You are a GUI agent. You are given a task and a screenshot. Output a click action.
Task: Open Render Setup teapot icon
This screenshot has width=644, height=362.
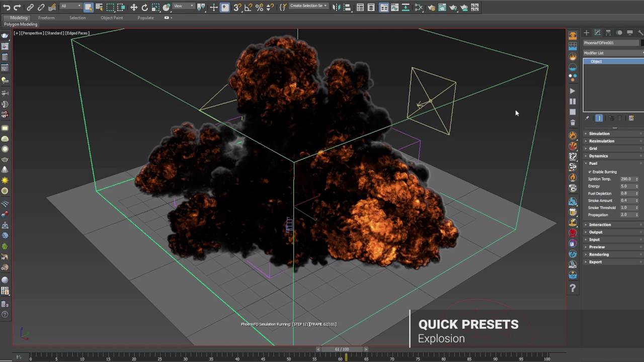pos(431,8)
